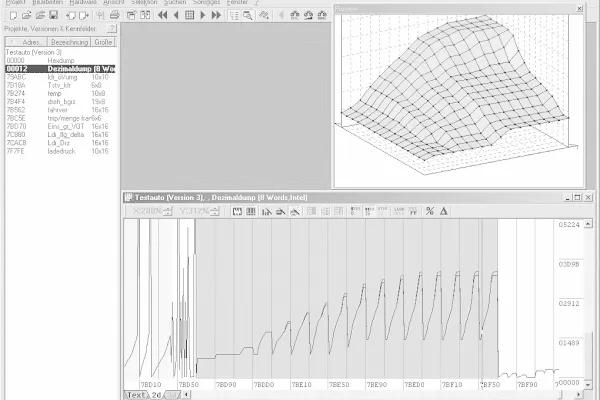This screenshot has height=400, width=600.
Task: Click the graph vertical scrollbar down arrow
Action: [x=589, y=384]
